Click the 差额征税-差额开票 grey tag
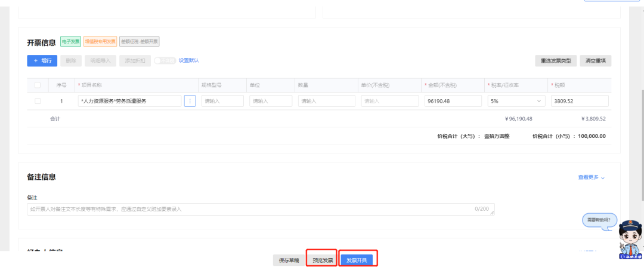The height and width of the screenshot is (267, 644). (x=139, y=42)
